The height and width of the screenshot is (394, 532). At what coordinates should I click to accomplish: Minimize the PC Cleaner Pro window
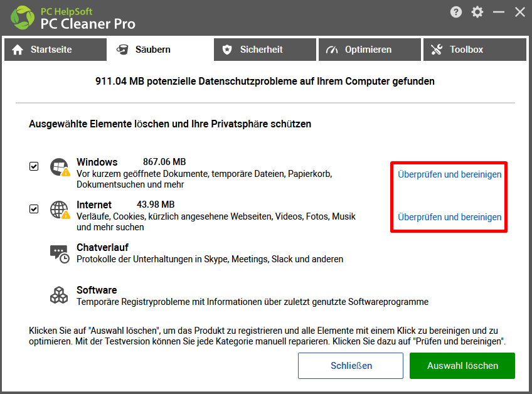tap(499, 12)
